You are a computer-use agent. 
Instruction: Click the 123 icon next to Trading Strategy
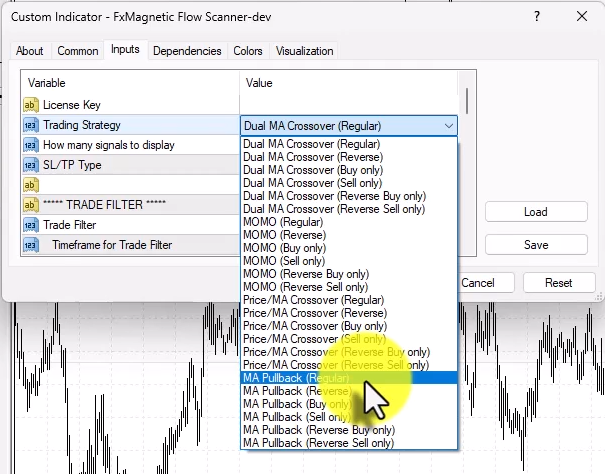click(30, 125)
